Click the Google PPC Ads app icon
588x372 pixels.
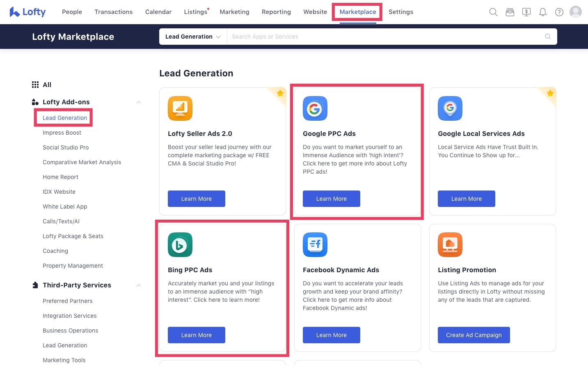point(315,108)
